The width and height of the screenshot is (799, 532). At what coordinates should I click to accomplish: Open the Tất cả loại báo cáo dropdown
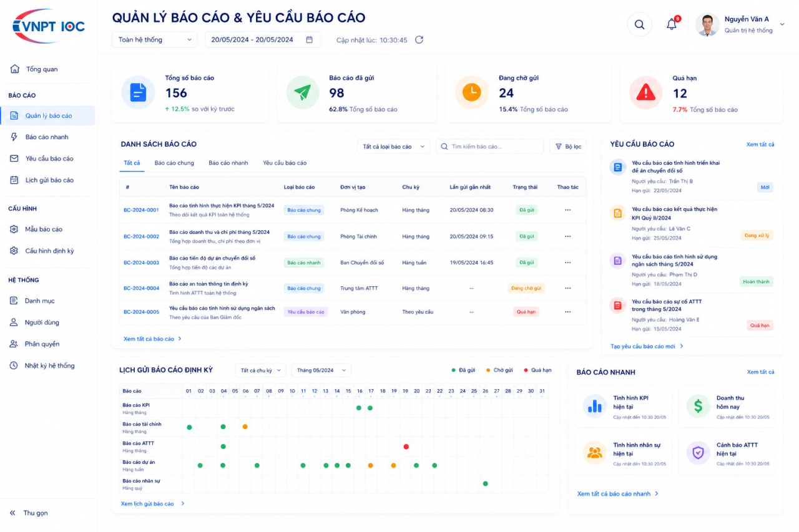[393, 147]
